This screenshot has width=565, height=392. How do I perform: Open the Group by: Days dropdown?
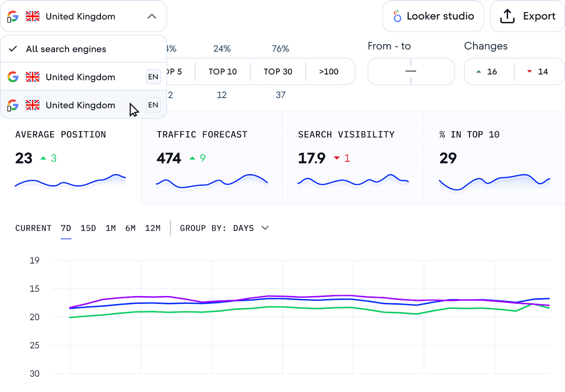225,228
